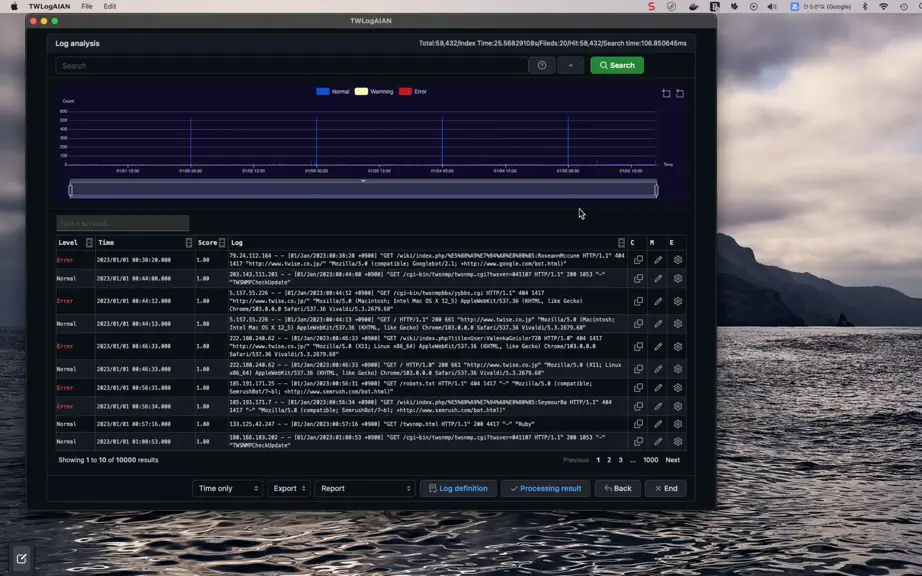Screen dimensions: 922x576
Task: Toggle the Warning series in the chart legend
Action: tap(374, 92)
